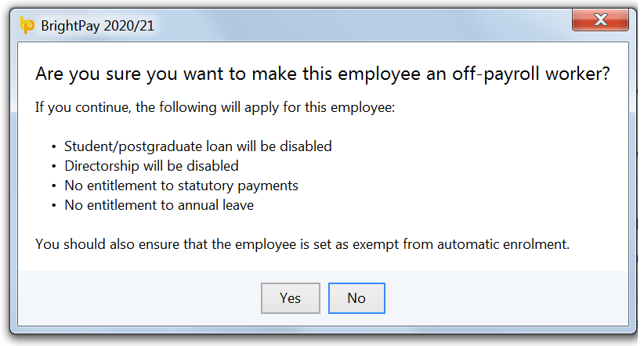
Task: Confirm with the Yes button
Action: coord(290,297)
